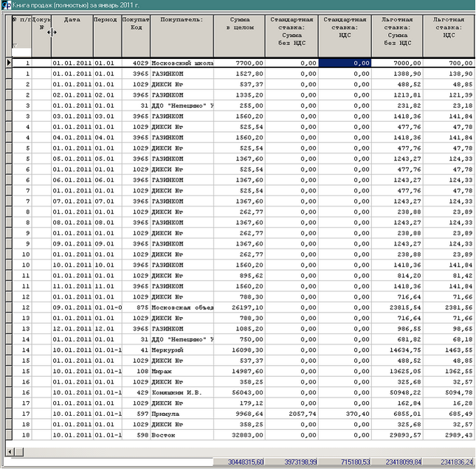This screenshot has width=476, height=469.
Task: Click buyer name Московский школь
Action: pos(182,63)
